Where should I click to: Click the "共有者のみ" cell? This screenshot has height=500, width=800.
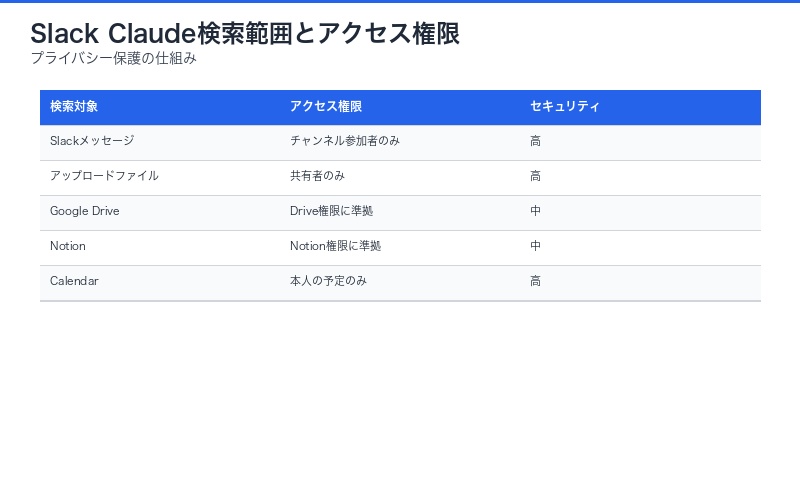(317, 177)
